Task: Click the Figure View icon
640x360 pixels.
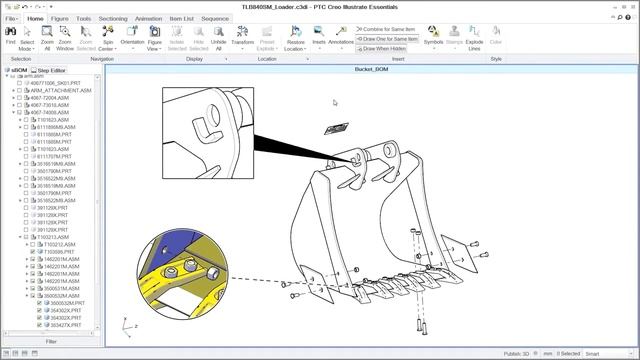Action: (x=155, y=31)
